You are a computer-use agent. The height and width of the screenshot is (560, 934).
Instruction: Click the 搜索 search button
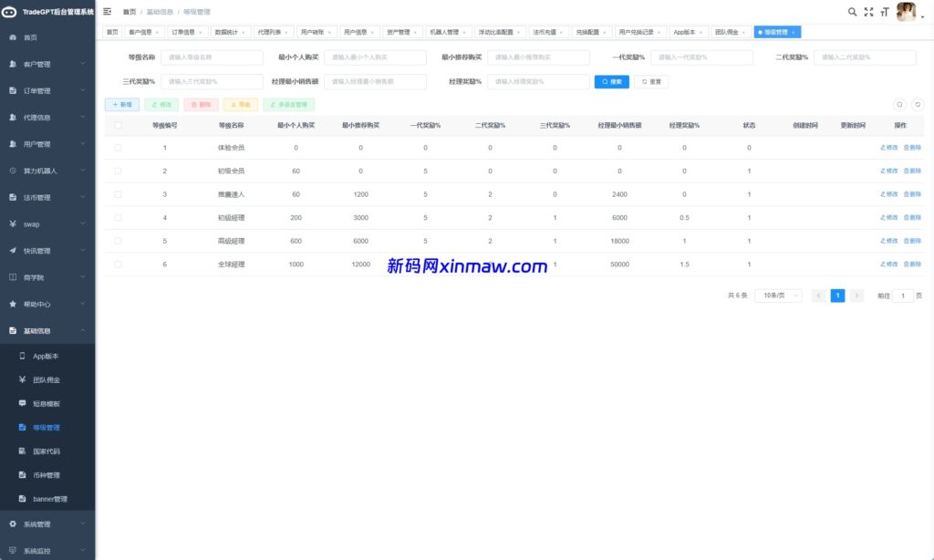point(610,82)
